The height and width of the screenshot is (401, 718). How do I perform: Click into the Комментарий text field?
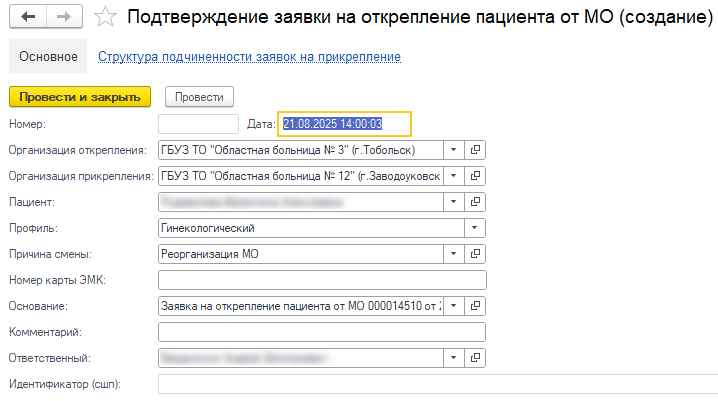point(321,332)
